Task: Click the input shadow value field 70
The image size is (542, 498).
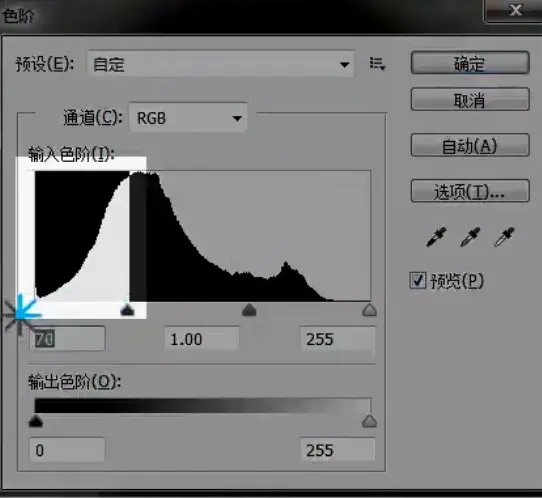Action: (67, 339)
